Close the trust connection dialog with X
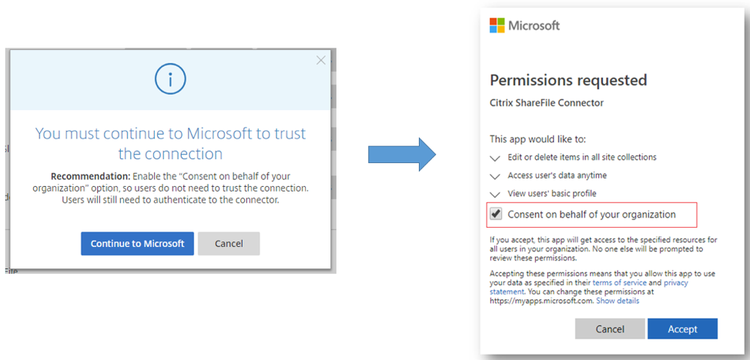The image size is (750, 360). point(321,60)
